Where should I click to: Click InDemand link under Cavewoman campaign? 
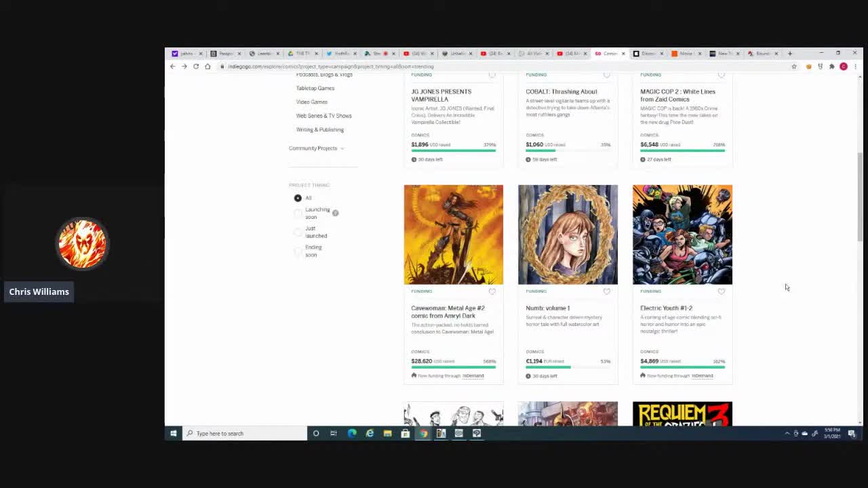tap(473, 375)
